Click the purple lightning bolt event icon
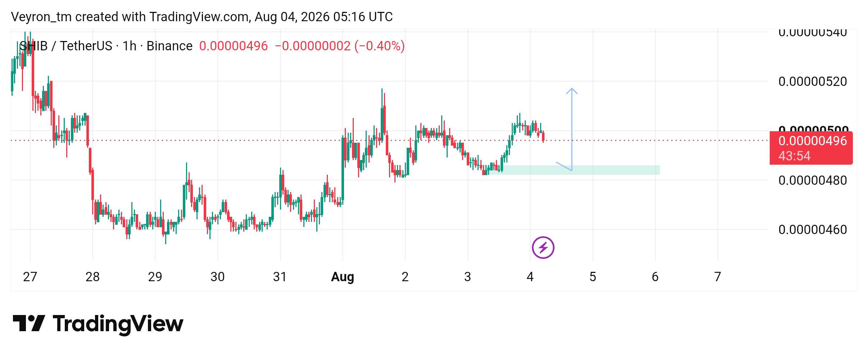The width and height of the screenshot is (868, 356). point(543,247)
